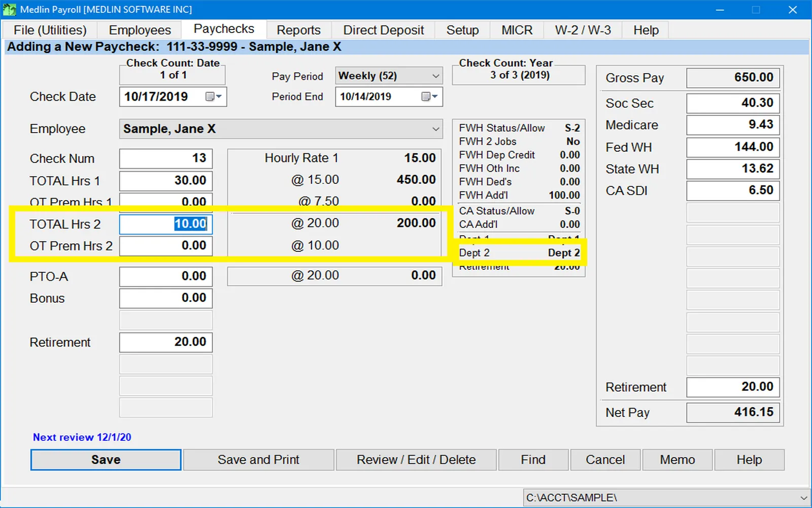Edit the Medicare amount field
Image resolution: width=812 pixels, height=508 pixels.
pos(733,125)
